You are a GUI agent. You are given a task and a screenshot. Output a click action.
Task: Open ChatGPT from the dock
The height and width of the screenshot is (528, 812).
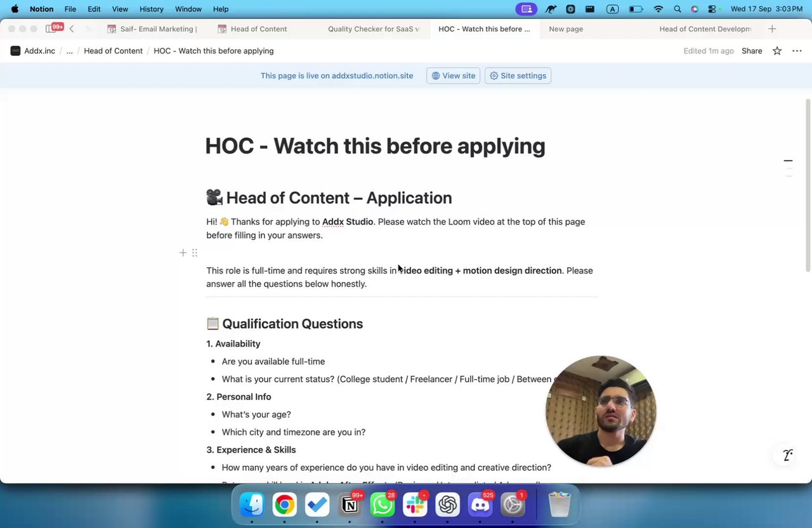tap(448, 505)
